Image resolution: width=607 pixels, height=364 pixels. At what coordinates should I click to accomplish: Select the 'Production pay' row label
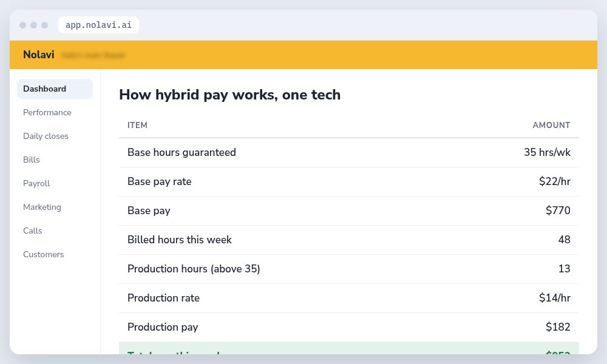pos(163,327)
